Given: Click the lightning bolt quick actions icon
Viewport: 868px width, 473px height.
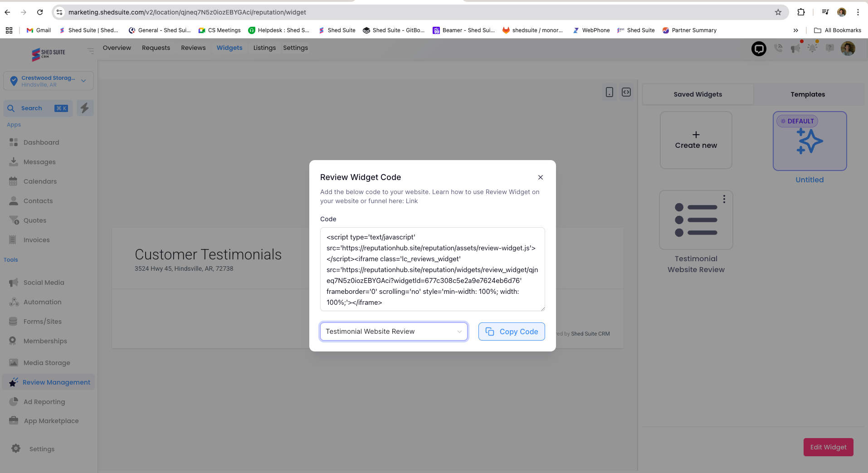Looking at the screenshot, I should (85, 108).
